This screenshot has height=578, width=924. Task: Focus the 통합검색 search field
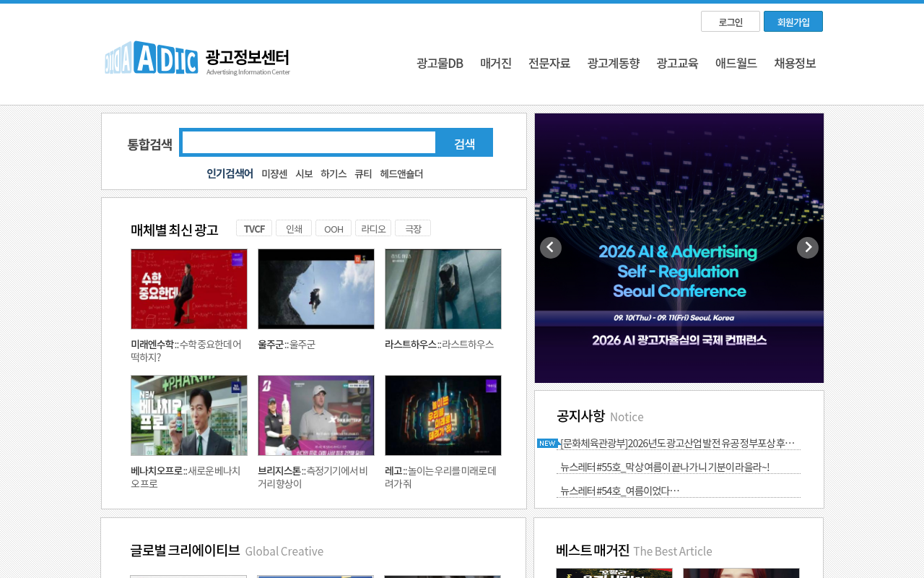309,142
